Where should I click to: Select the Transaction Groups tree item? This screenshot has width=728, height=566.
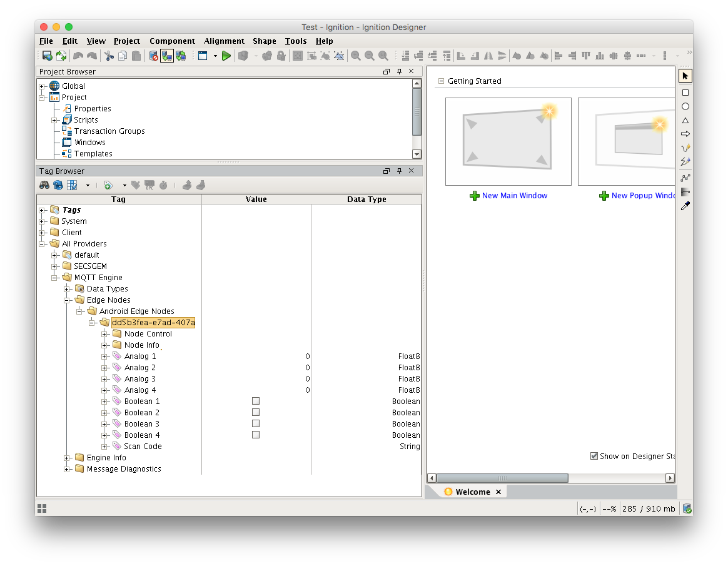pos(109,131)
